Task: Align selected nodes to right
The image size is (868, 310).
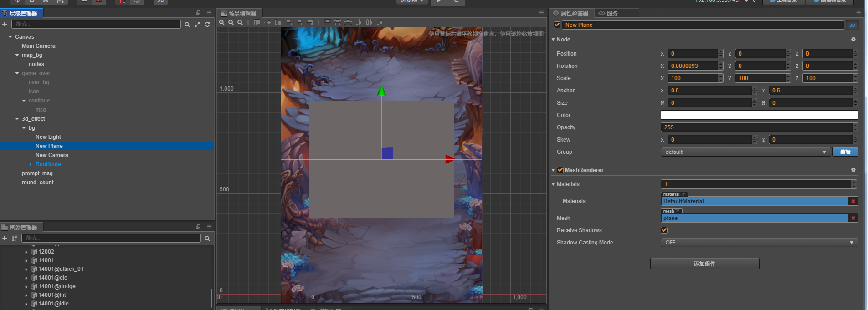Action: [x=309, y=22]
